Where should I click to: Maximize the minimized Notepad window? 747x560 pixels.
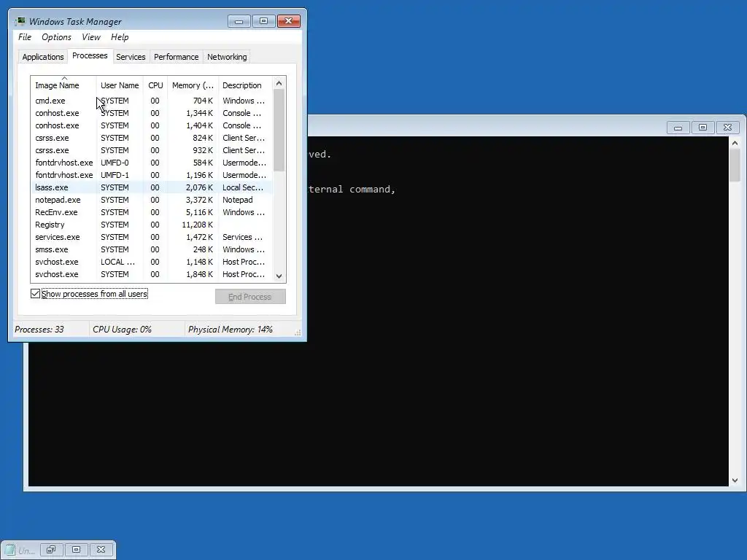click(x=76, y=550)
